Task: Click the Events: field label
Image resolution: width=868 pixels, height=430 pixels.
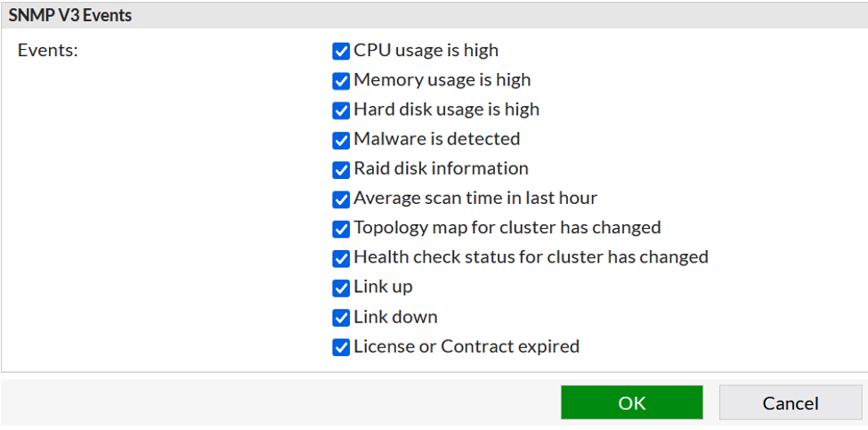Action: (x=48, y=51)
